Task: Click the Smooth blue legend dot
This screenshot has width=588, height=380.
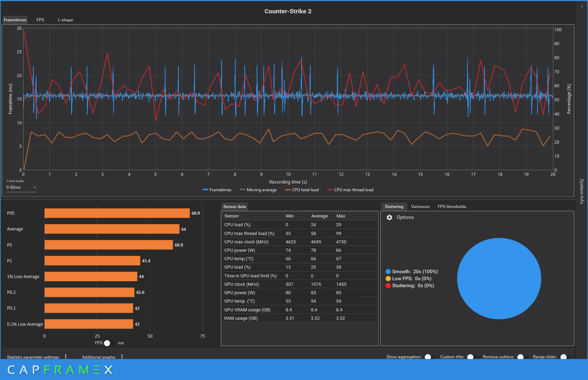Action: [388, 271]
